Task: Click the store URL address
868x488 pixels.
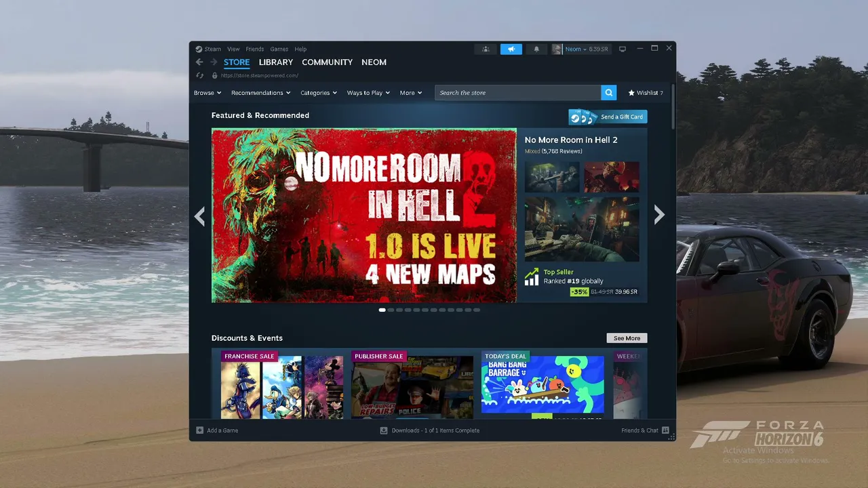Action: [x=260, y=76]
